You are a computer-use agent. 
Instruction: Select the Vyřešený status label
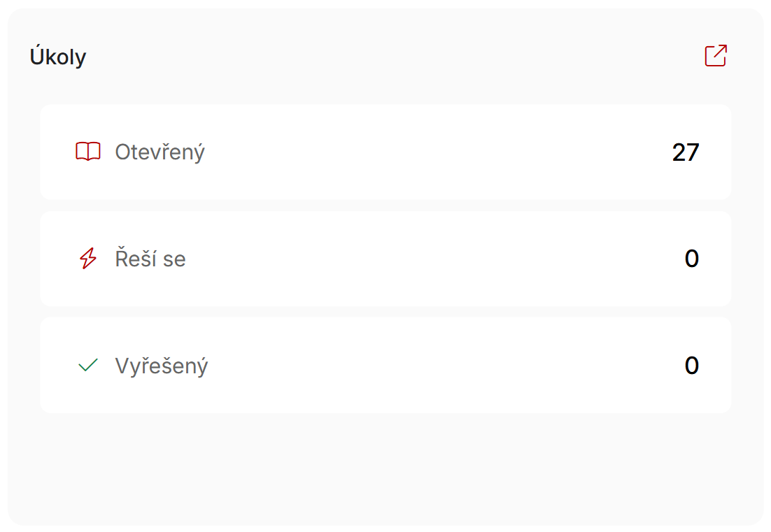pos(162,366)
